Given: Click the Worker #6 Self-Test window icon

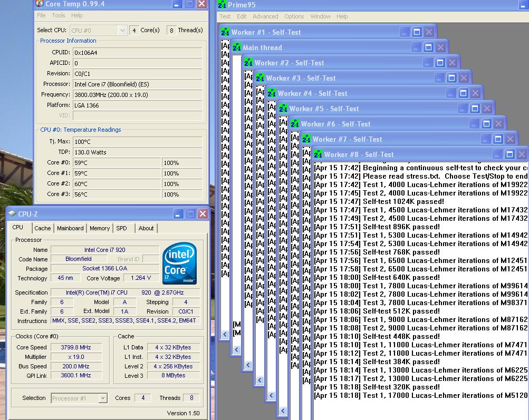Looking at the screenshot, I should pyautogui.click(x=295, y=124).
